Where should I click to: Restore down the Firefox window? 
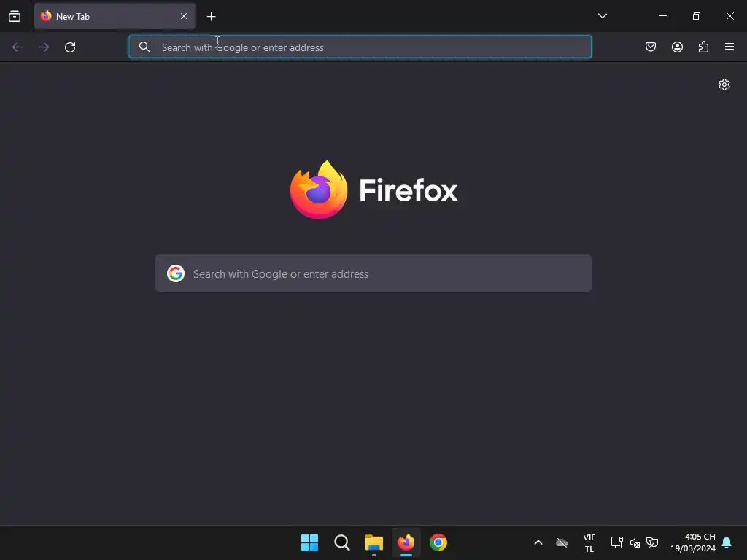pos(697,16)
